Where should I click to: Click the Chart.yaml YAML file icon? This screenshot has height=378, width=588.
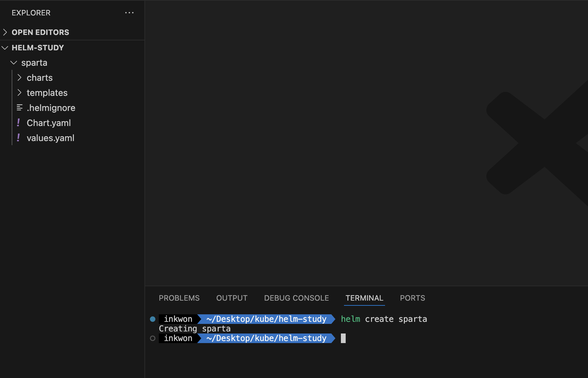tap(18, 123)
